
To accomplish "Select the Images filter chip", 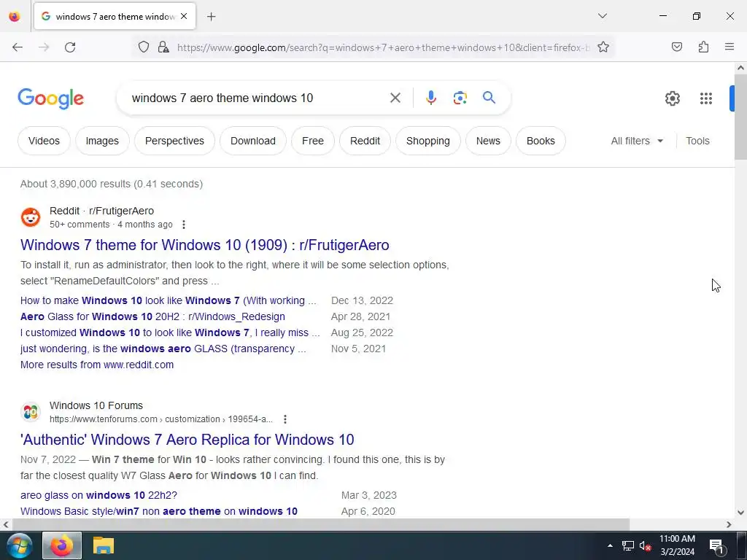I will (102, 141).
